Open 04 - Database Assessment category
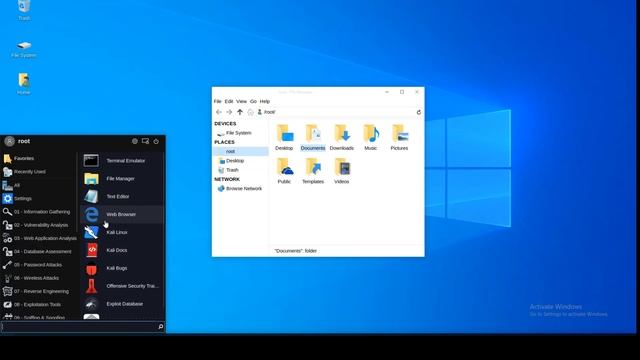 click(x=39, y=251)
